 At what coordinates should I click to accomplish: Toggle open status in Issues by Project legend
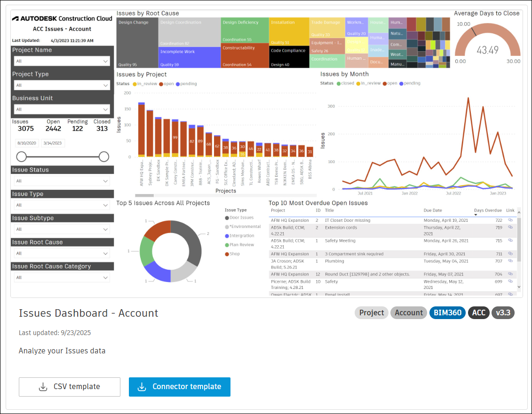166,84
